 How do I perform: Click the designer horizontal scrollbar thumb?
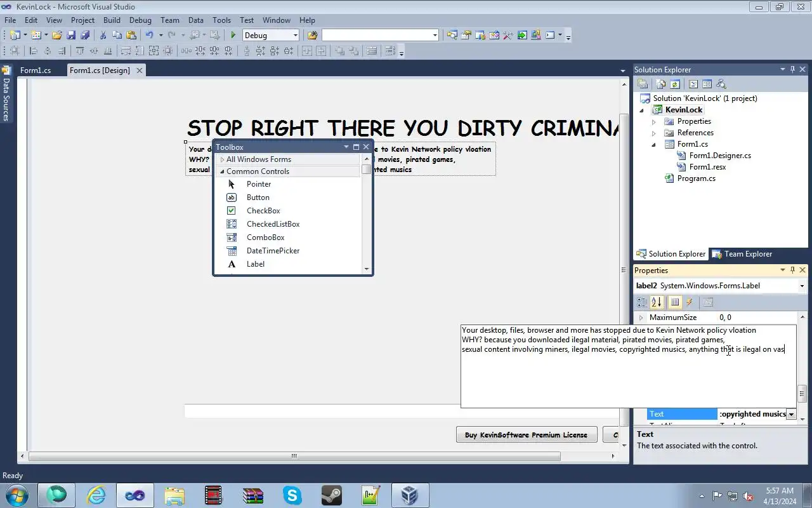pos(294,456)
